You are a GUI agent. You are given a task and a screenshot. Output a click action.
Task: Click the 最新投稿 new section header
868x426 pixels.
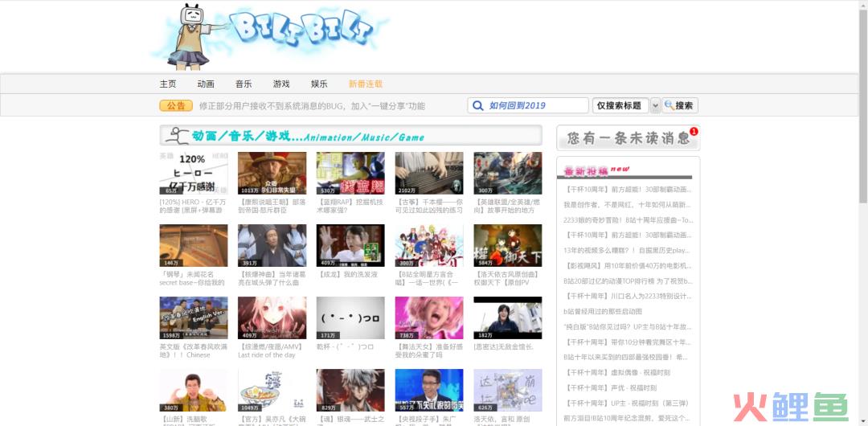click(596, 171)
